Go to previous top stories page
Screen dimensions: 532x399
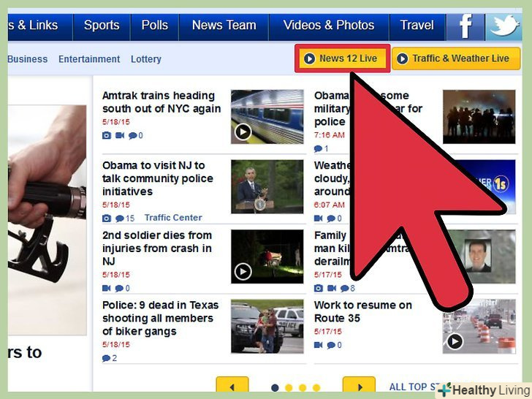pos(232,386)
